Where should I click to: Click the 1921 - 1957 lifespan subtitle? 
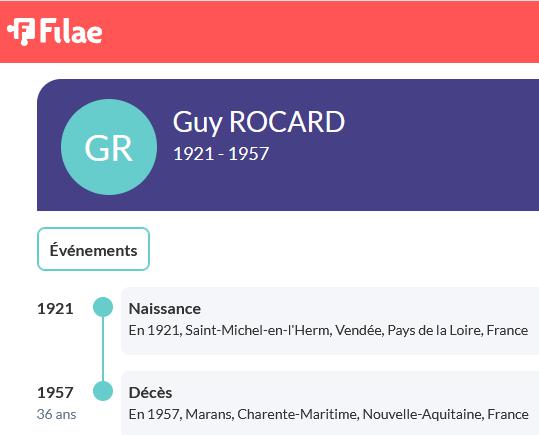click(221, 153)
